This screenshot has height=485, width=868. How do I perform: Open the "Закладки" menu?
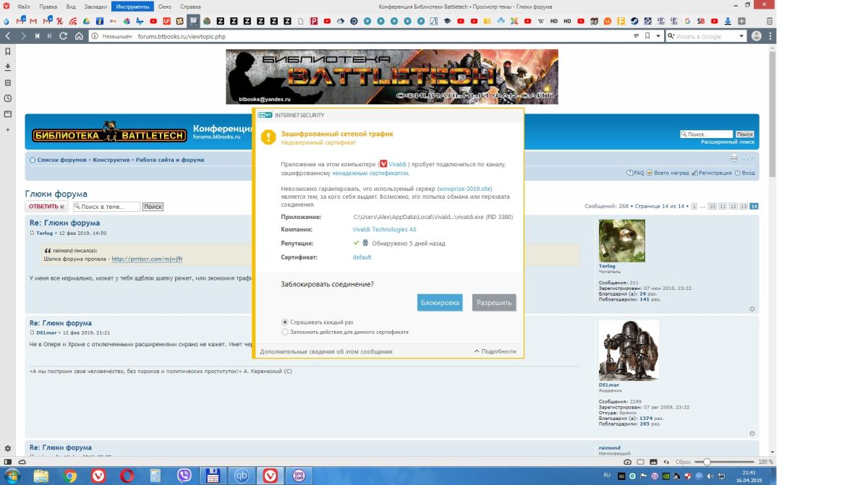pos(95,7)
